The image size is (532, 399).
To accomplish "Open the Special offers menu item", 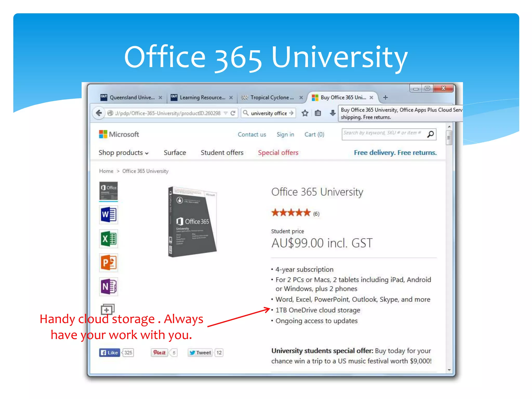I will click(x=278, y=152).
